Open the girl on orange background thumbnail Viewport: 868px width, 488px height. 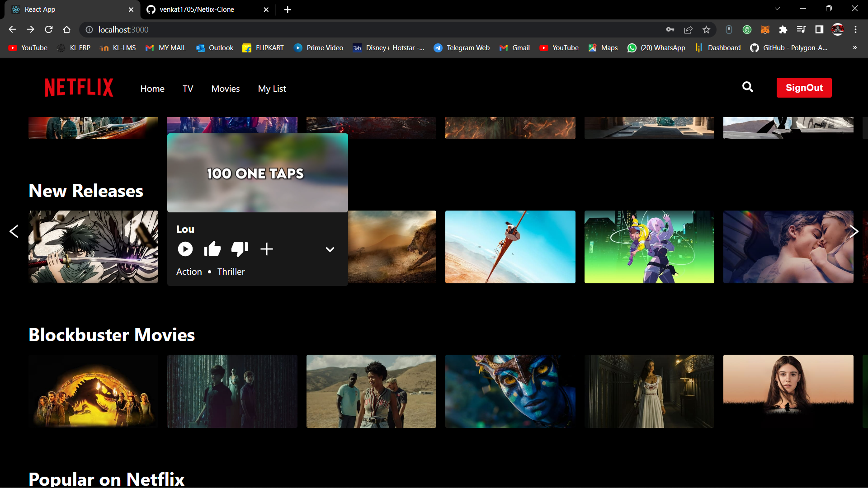pyautogui.click(x=788, y=391)
